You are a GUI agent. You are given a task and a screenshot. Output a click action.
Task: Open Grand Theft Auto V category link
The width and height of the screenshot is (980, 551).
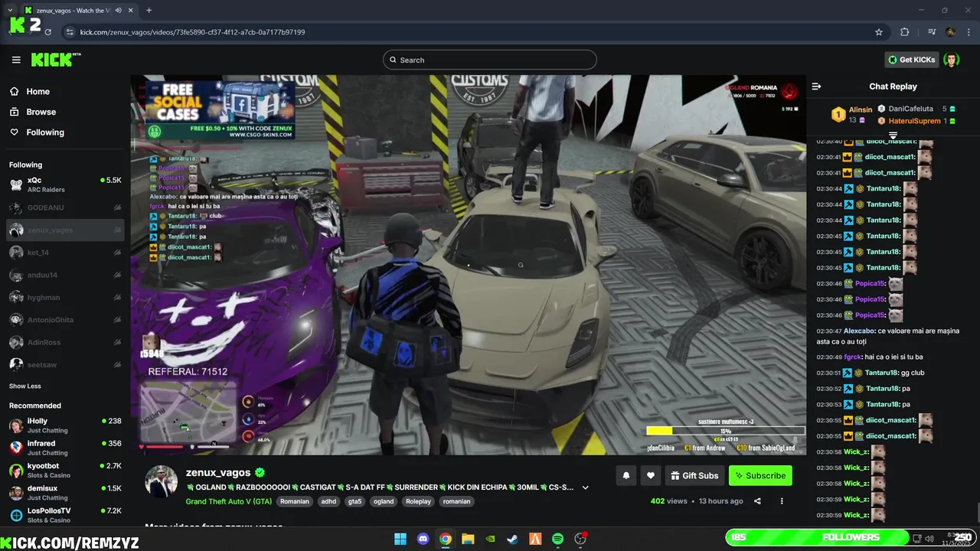(x=228, y=501)
